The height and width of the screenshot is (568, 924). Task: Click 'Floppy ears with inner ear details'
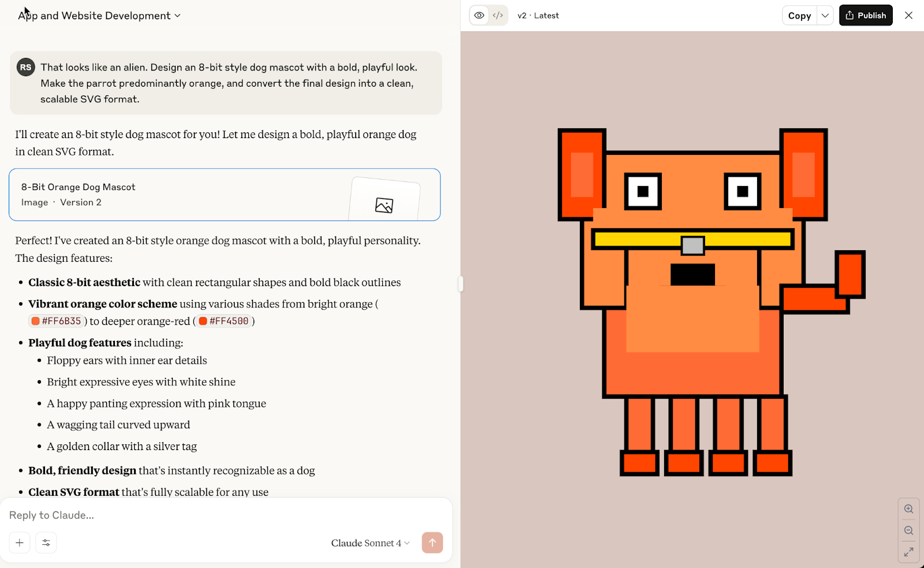coord(127,361)
